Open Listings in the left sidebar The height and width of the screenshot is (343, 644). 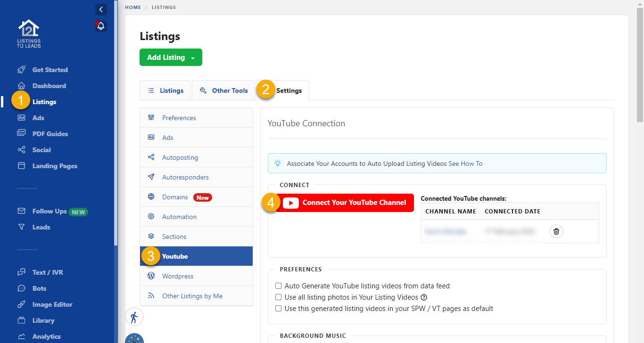pos(44,102)
